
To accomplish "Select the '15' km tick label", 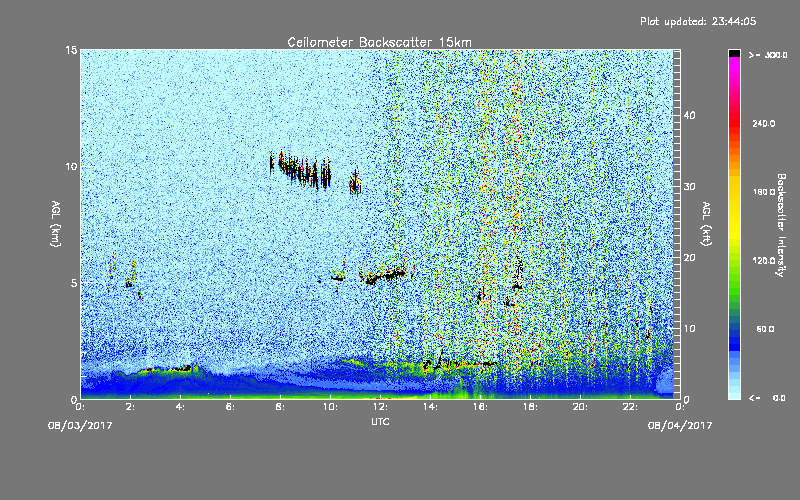I will [71, 50].
